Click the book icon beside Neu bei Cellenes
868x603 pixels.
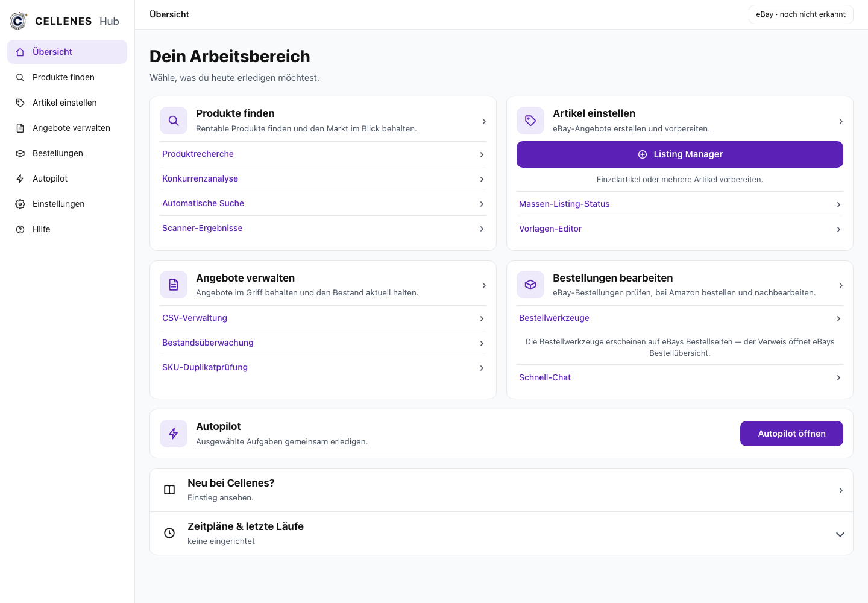click(x=169, y=490)
